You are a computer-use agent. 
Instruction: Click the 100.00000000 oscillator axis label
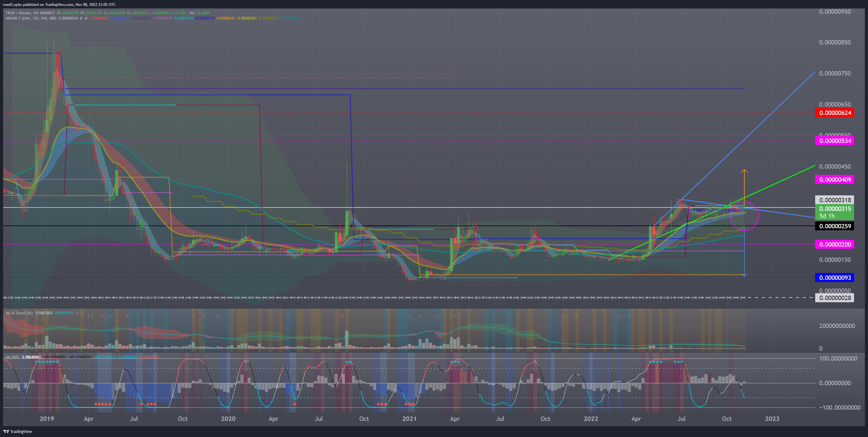(x=838, y=358)
